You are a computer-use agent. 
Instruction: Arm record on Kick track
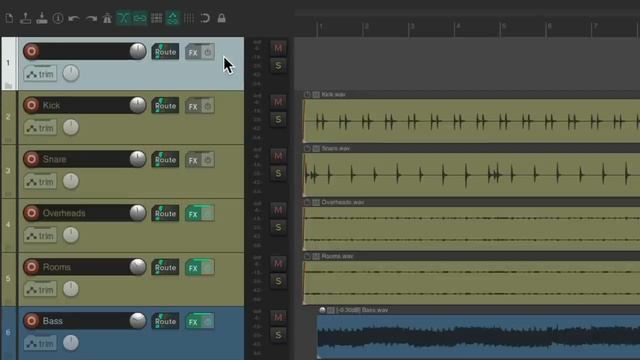31,105
